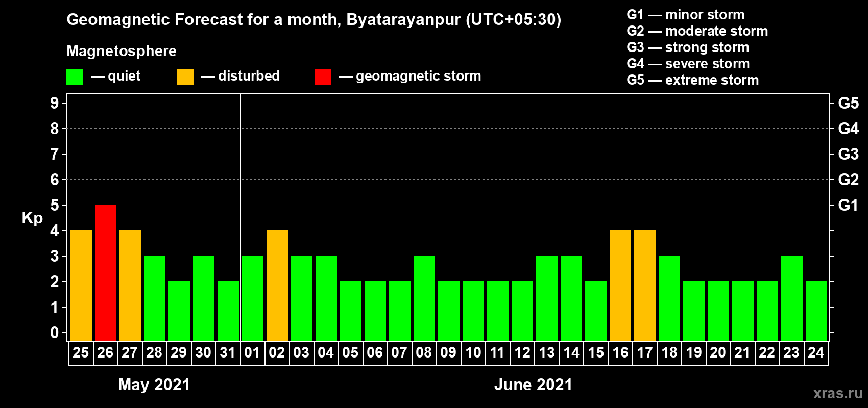
Task: Click the 'June 2021' month label
Action: (534, 385)
